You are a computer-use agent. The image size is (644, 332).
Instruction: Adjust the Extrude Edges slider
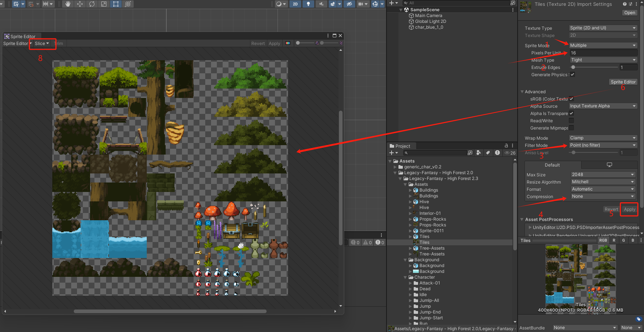click(x=594, y=67)
